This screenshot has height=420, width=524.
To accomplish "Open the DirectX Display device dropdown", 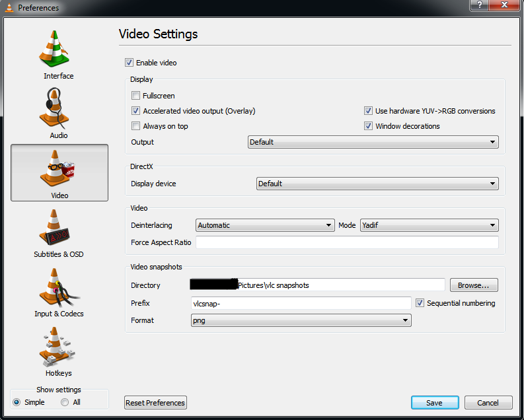I will 377,184.
